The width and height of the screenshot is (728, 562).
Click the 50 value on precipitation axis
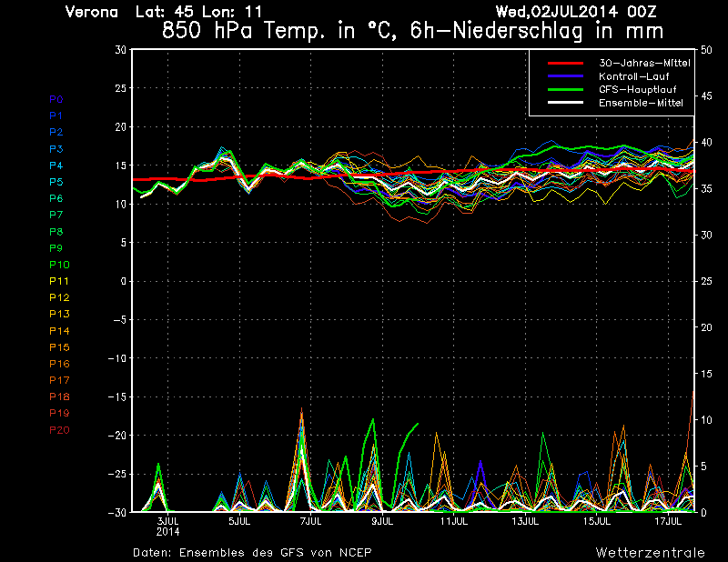[706, 50]
